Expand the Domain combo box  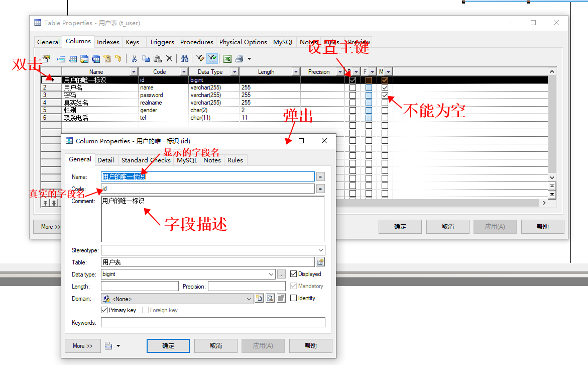[x=249, y=299]
